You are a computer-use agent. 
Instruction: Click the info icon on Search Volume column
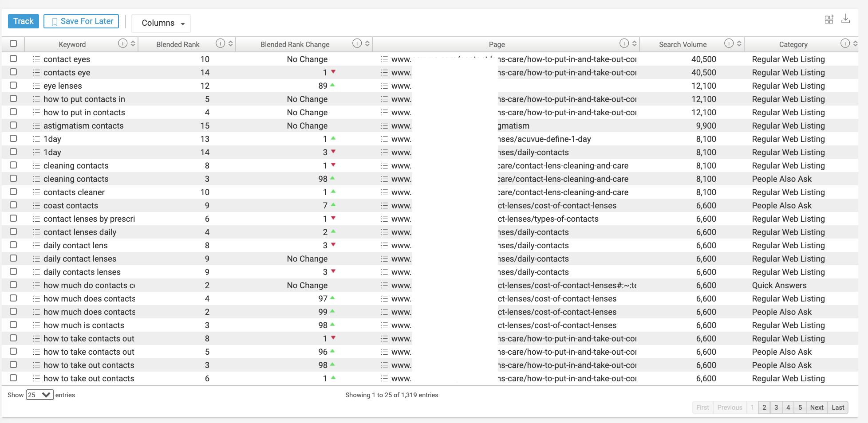[x=728, y=43]
